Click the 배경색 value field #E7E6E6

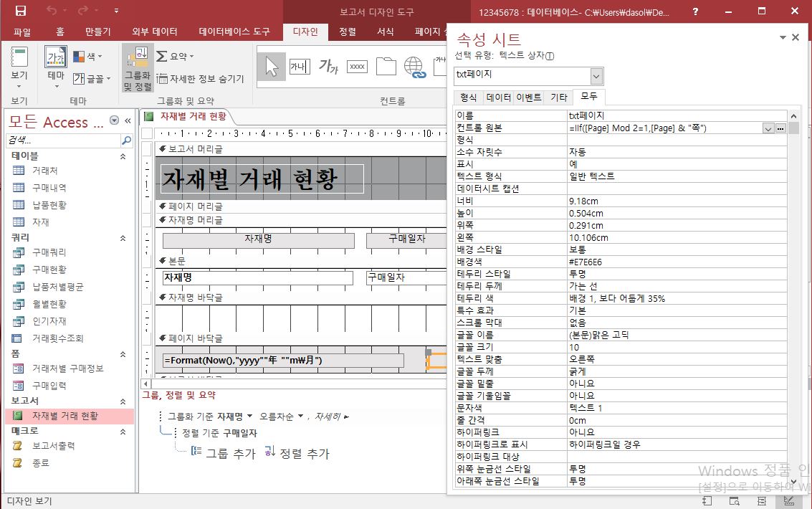(x=674, y=262)
